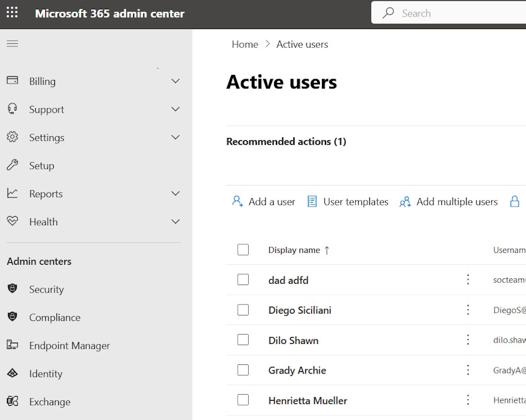Open the Microsoft 365 app launcher
This screenshot has width=526, height=420.
12,12
